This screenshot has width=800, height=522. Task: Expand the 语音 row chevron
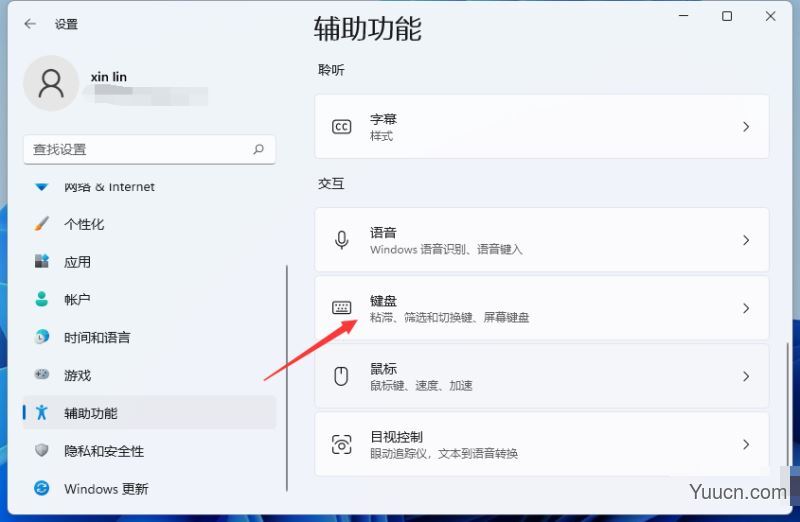point(746,240)
